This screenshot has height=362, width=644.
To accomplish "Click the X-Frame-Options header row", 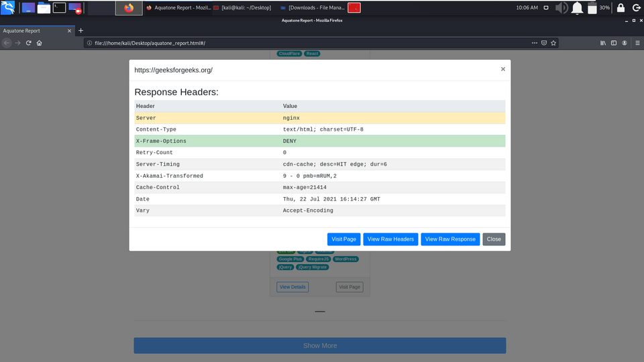I will click(x=319, y=141).
